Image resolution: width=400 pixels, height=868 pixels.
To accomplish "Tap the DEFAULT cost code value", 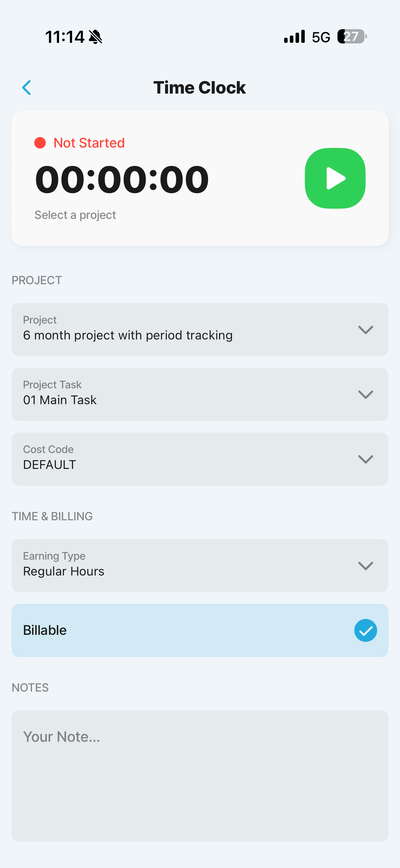I will coord(50,465).
